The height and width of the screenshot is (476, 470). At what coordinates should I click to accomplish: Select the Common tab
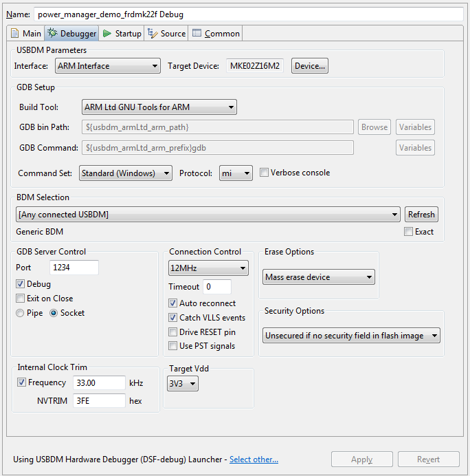(216, 34)
